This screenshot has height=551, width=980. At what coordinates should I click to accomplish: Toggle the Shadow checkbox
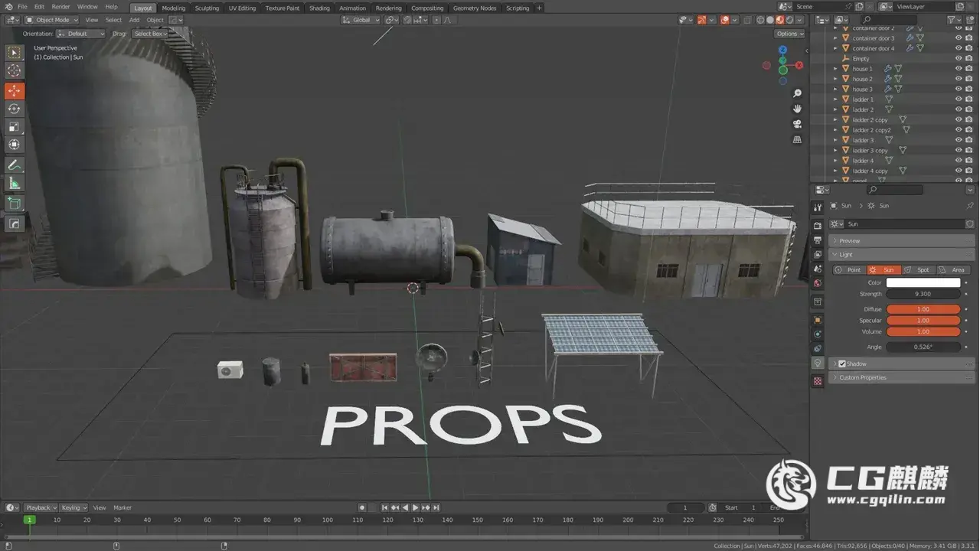(842, 364)
